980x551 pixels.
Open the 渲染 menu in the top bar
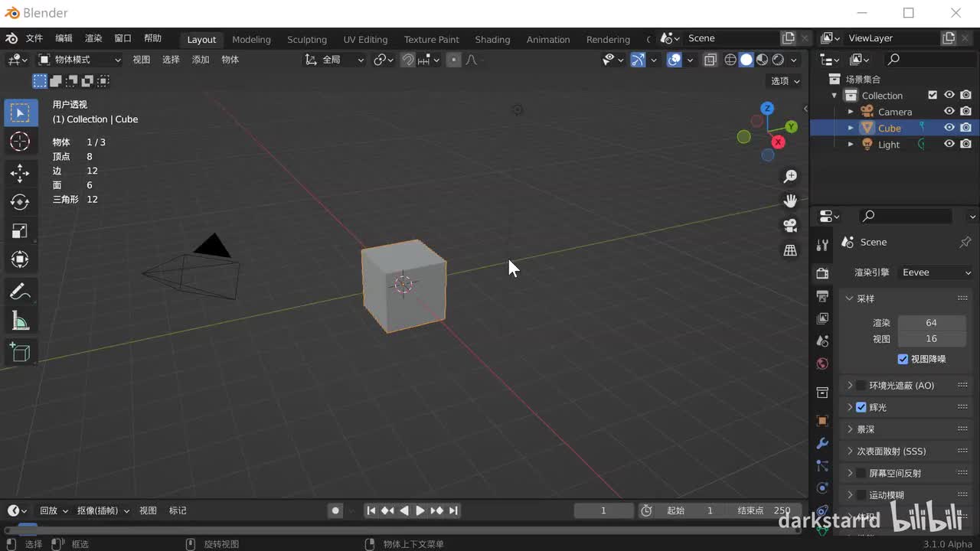coord(93,38)
